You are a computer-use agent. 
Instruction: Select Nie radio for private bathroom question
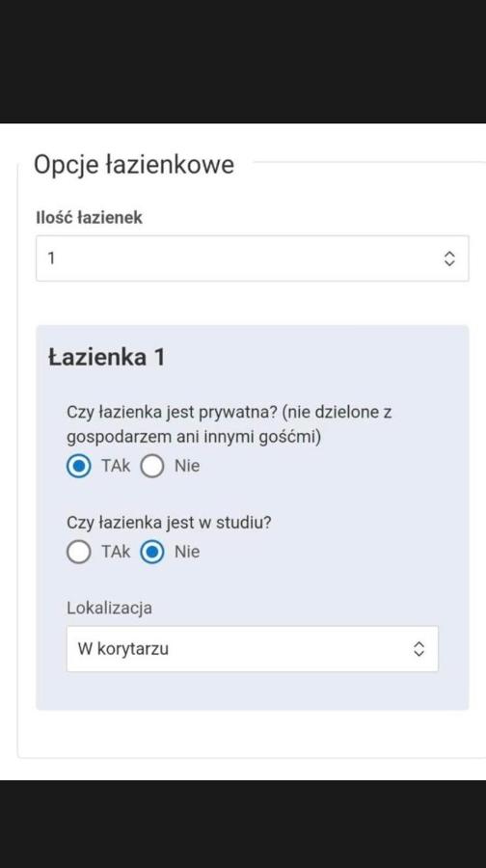pyautogui.click(x=152, y=466)
